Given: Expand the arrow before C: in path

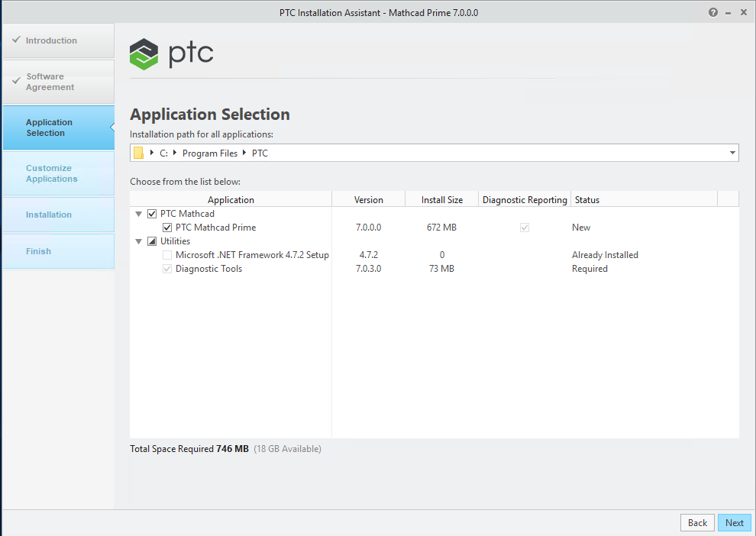Looking at the screenshot, I should (152, 153).
